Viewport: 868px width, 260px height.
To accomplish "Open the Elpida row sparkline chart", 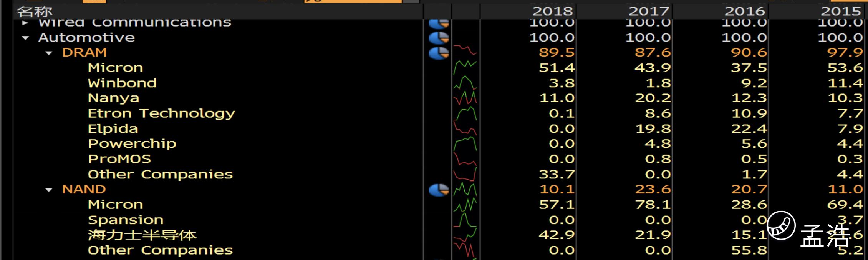I will point(465,128).
